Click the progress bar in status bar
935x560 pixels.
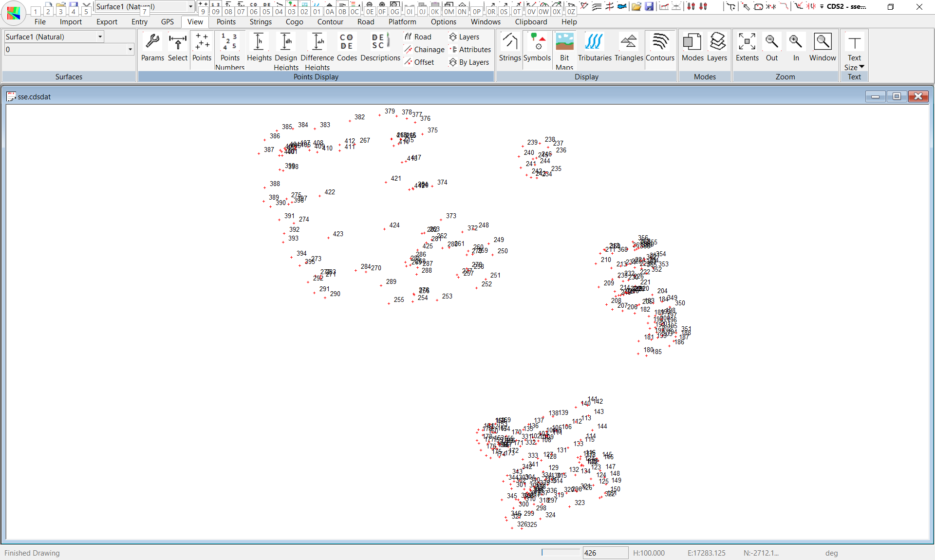point(561,553)
